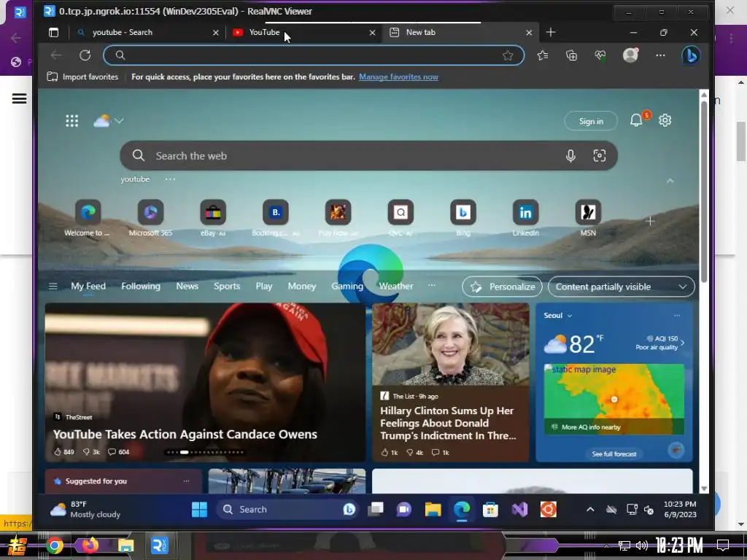Open the Edge profile avatar
This screenshot has height=560, width=747.
point(630,55)
